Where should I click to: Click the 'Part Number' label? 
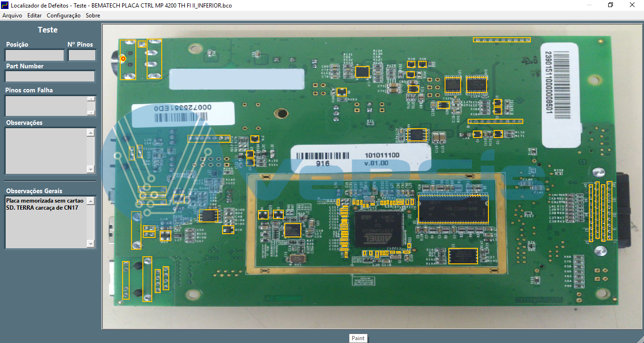(25, 66)
